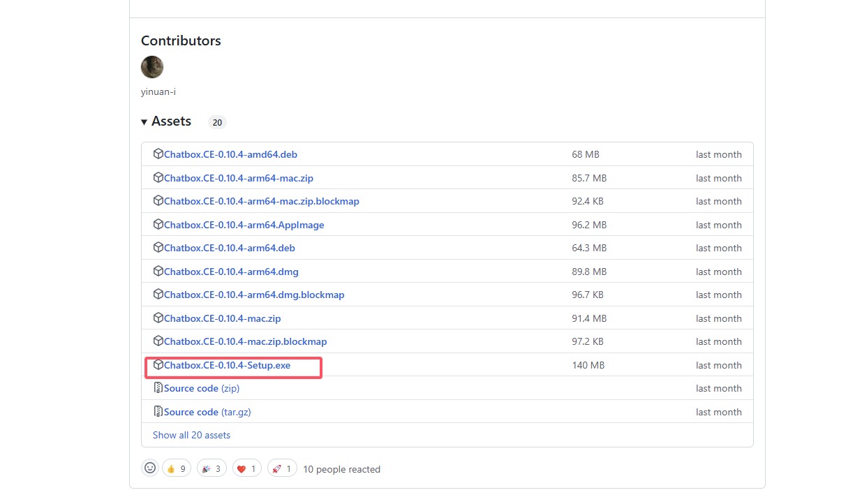This screenshot has width=846, height=504.
Task: Download Chatbox.CE-0.10.4-arm64-mac.zip.blockmap
Action: [x=262, y=201]
